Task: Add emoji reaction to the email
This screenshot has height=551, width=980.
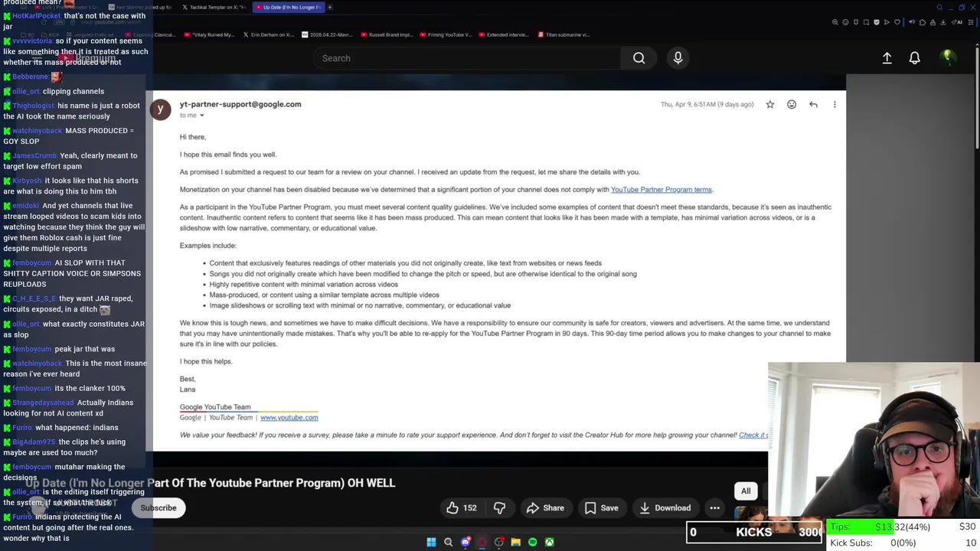Action: click(792, 104)
